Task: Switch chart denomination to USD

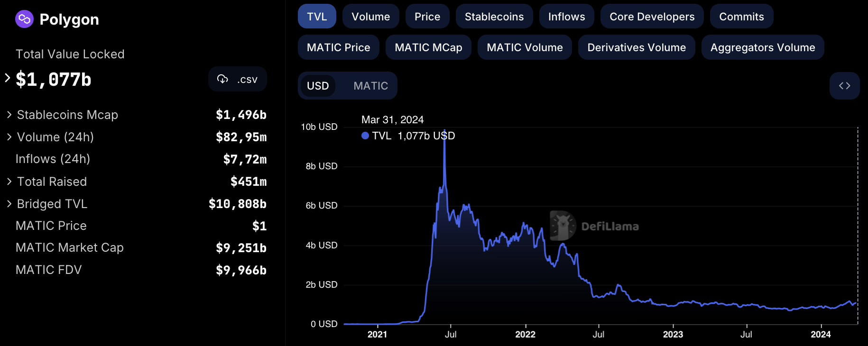Action: [318, 86]
